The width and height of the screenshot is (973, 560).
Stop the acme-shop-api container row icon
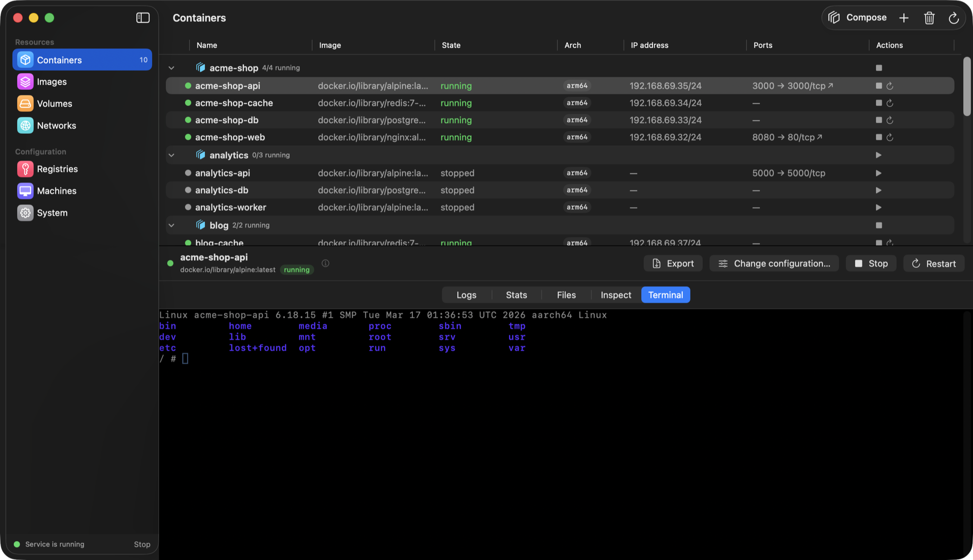[x=878, y=86]
